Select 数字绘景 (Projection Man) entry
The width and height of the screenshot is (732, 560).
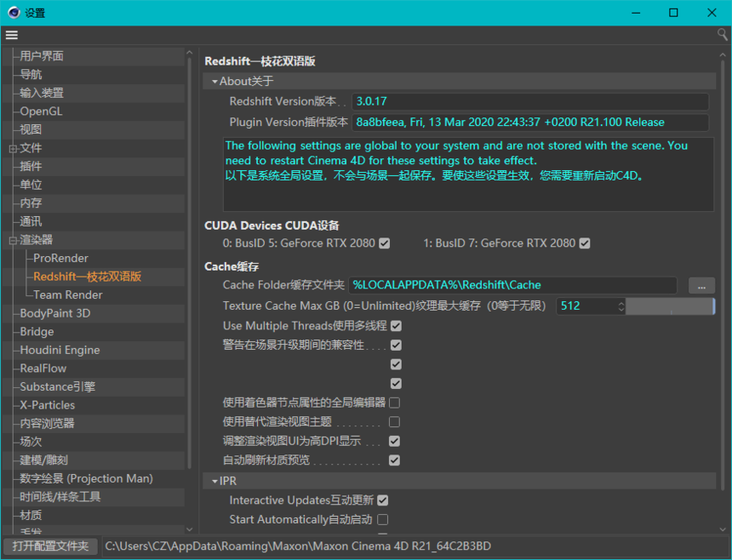tap(86, 478)
